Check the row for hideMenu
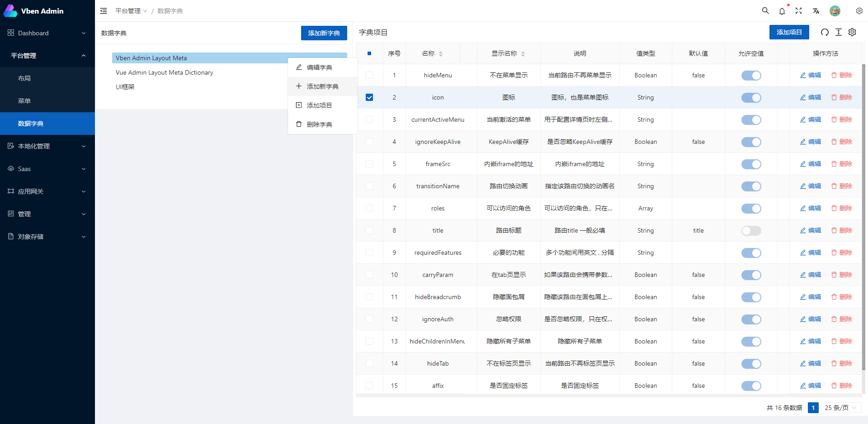Viewport: 868px width, 424px height. point(369,75)
